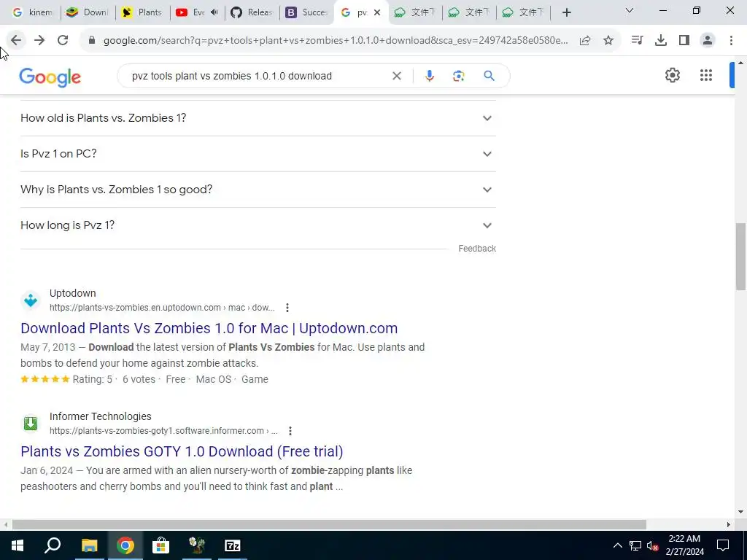Open a new browser tab

(566, 12)
